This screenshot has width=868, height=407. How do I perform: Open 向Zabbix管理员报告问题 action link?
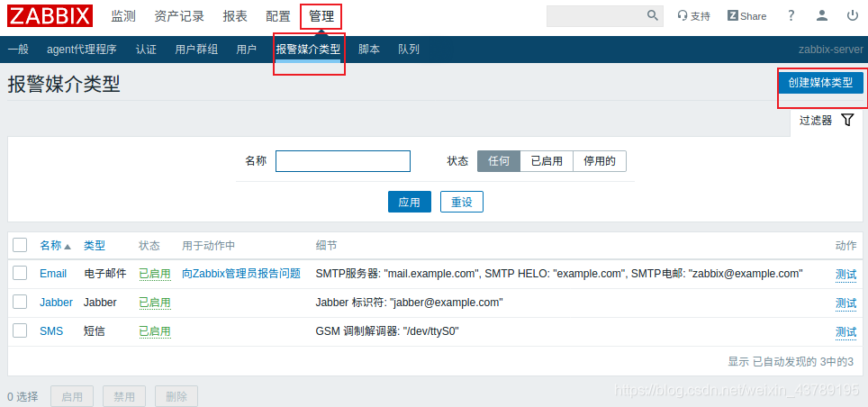tap(241, 274)
